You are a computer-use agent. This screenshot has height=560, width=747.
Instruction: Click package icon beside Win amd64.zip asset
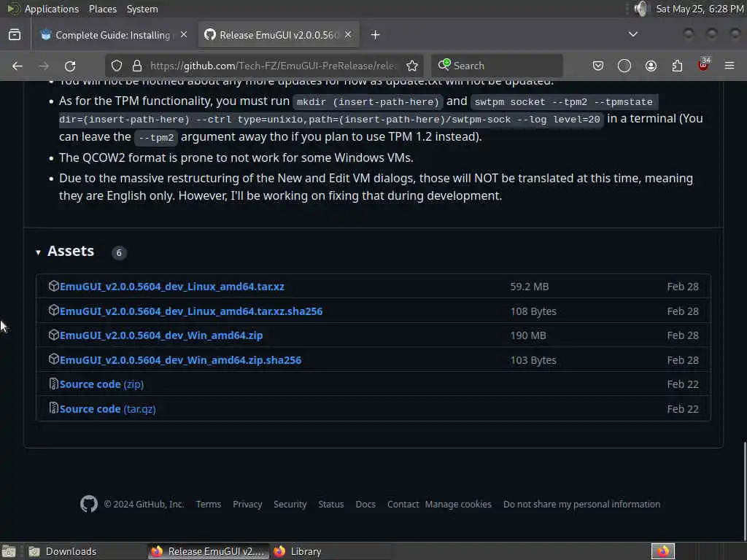click(x=54, y=335)
